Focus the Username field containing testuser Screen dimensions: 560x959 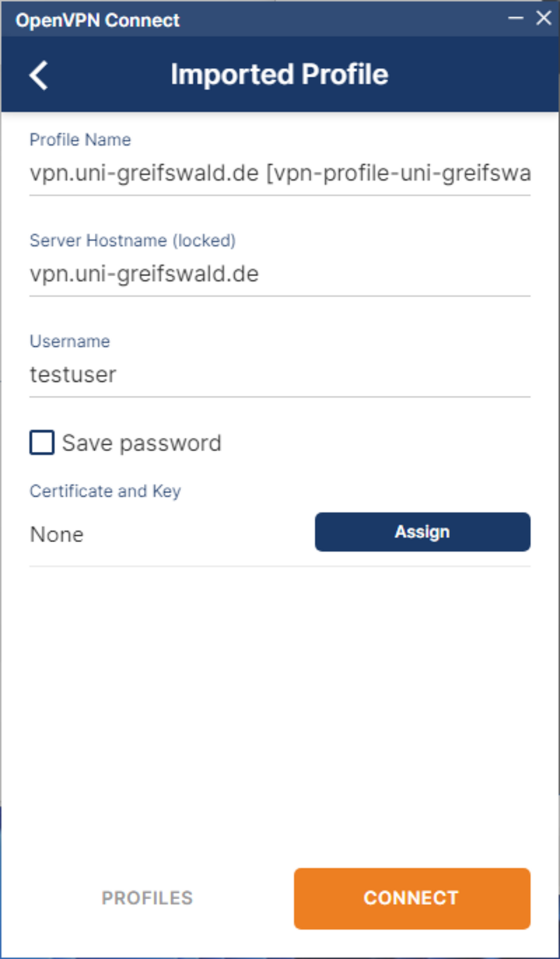(x=280, y=375)
